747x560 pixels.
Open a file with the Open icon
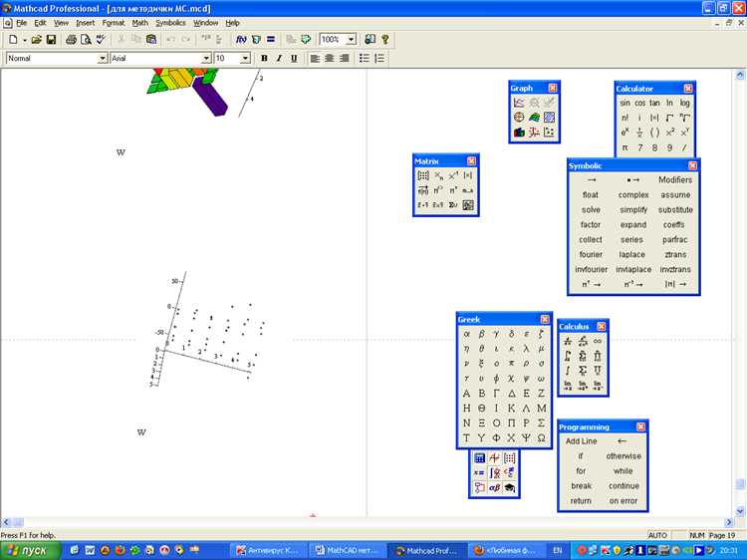[37, 40]
